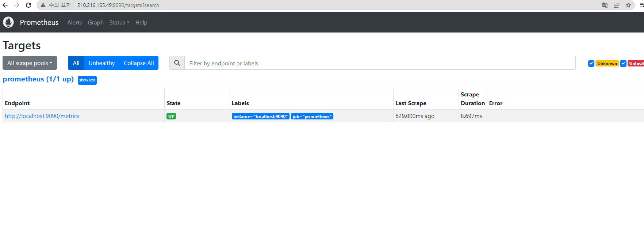Click the green UP state badge
The width and height of the screenshot is (644, 233).
[171, 116]
